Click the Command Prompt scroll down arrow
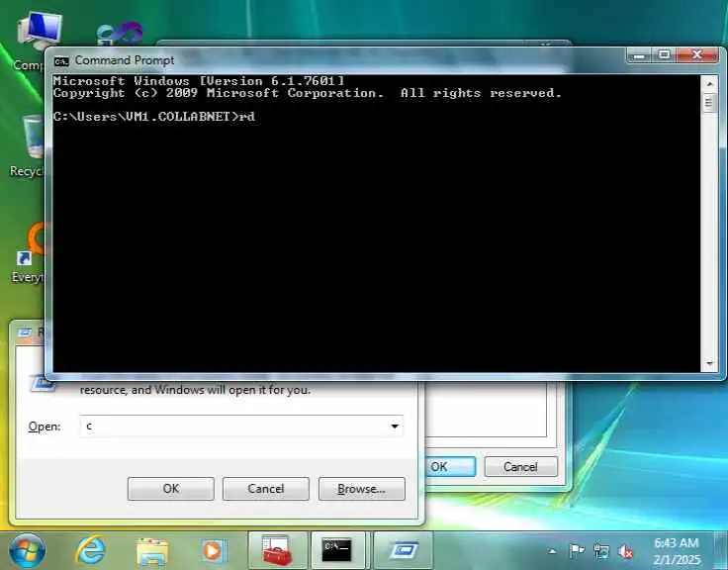This screenshot has width=728, height=570. [709, 363]
